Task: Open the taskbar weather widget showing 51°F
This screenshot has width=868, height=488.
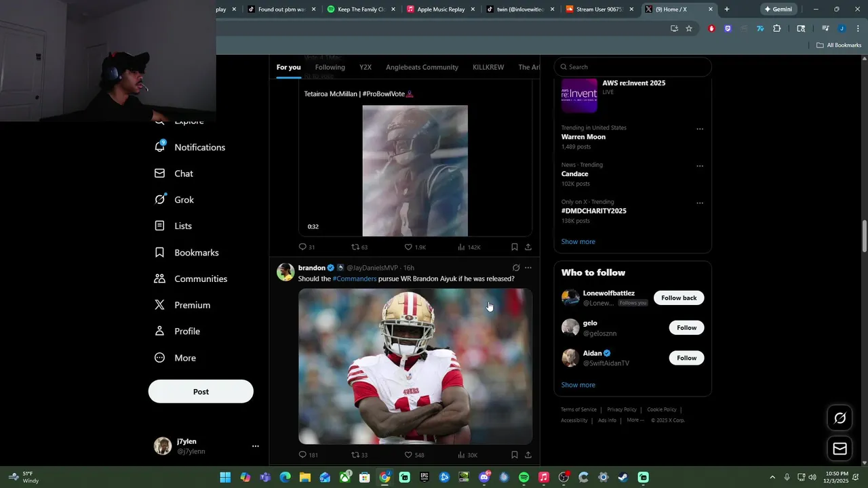Action: point(24,477)
